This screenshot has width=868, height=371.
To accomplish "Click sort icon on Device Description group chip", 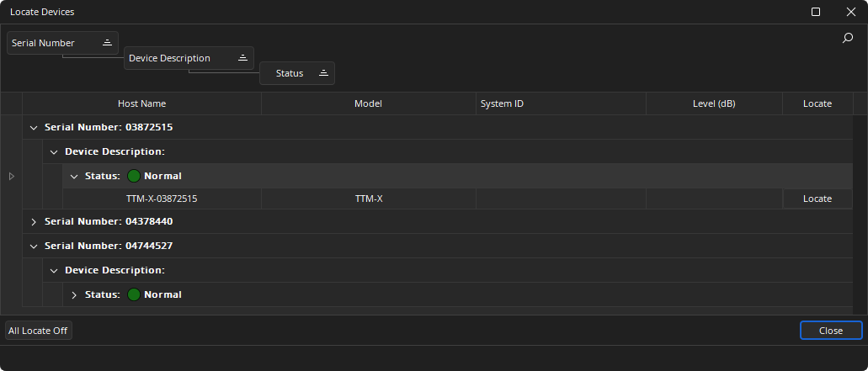I will (242, 58).
